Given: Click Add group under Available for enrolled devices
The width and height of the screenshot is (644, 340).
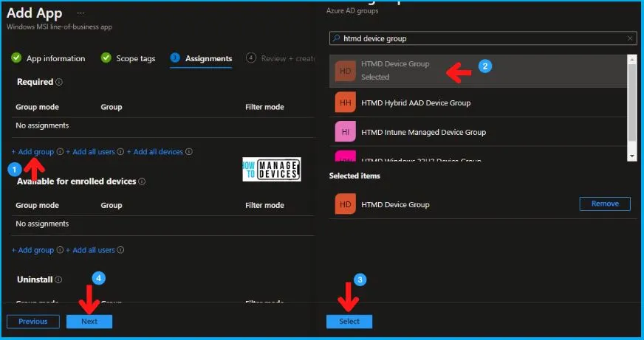Looking at the screenshot, I should (32, 250).
